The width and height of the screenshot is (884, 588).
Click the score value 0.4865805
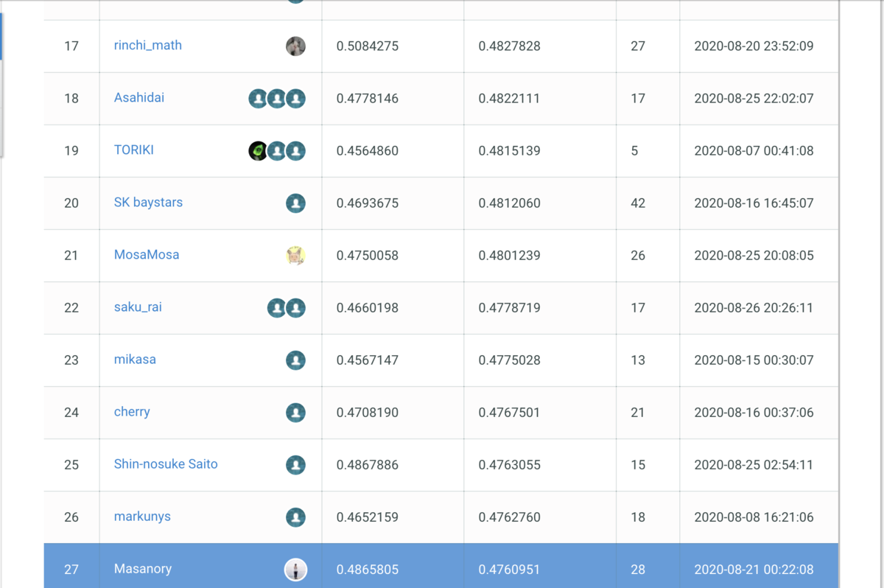click(x=368, y=569)
